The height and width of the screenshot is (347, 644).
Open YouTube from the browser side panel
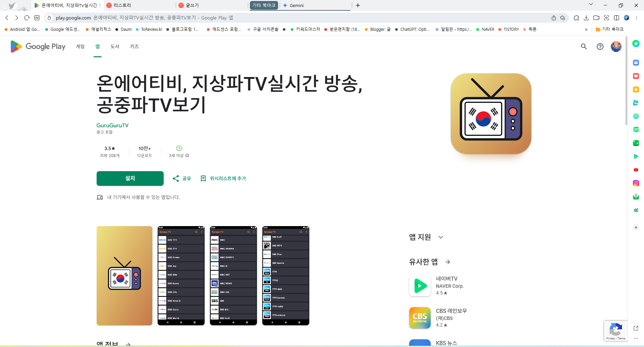pos(636,170)
